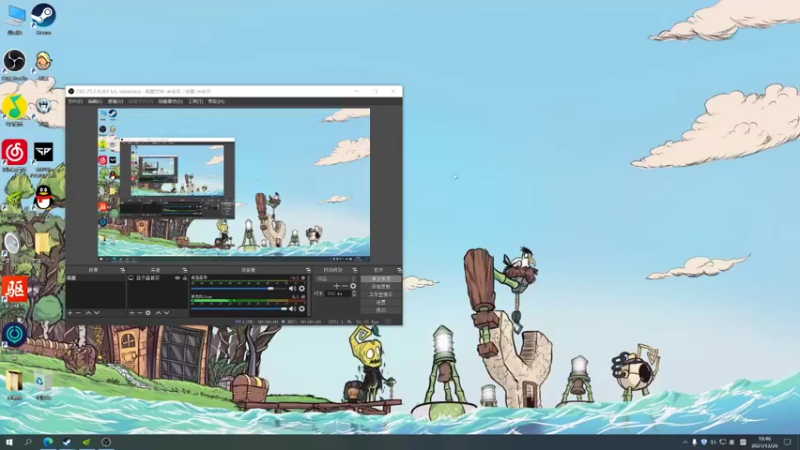Open Mic/Aux settings gear in mixer
The width and height of the screenshot is (800, 450).
point(302,308)
